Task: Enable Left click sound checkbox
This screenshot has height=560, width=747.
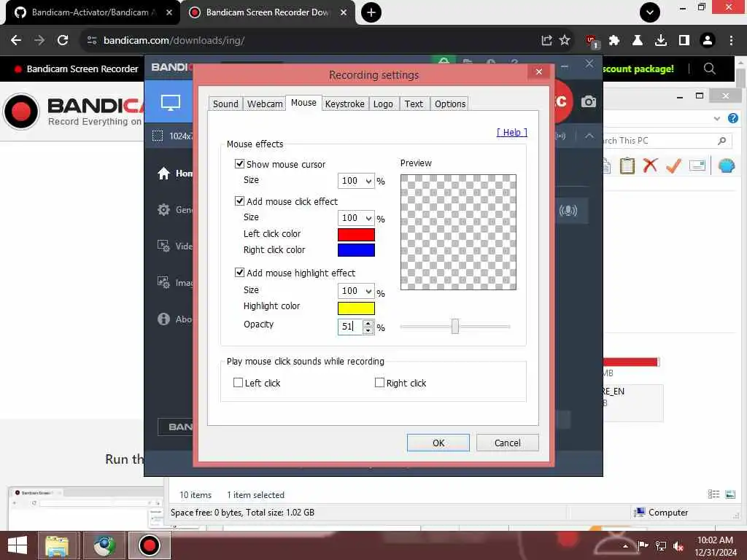Action: point(239,382)
